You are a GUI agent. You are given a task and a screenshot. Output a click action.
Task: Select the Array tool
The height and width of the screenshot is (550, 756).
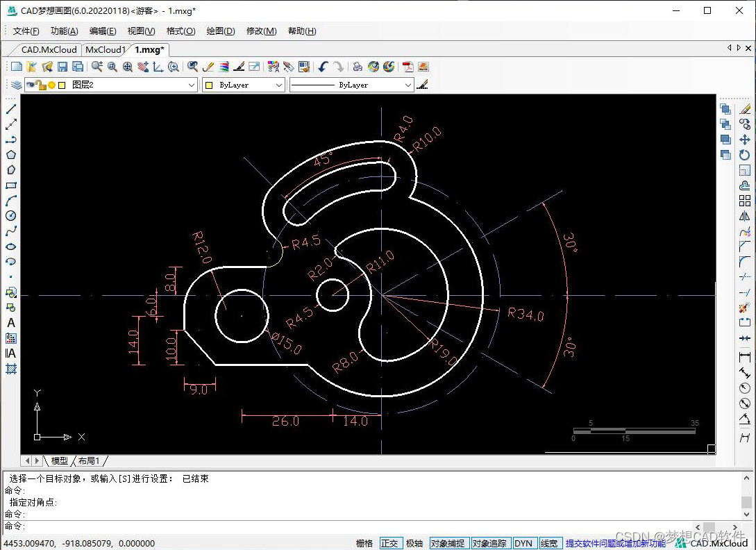(745, 201)
